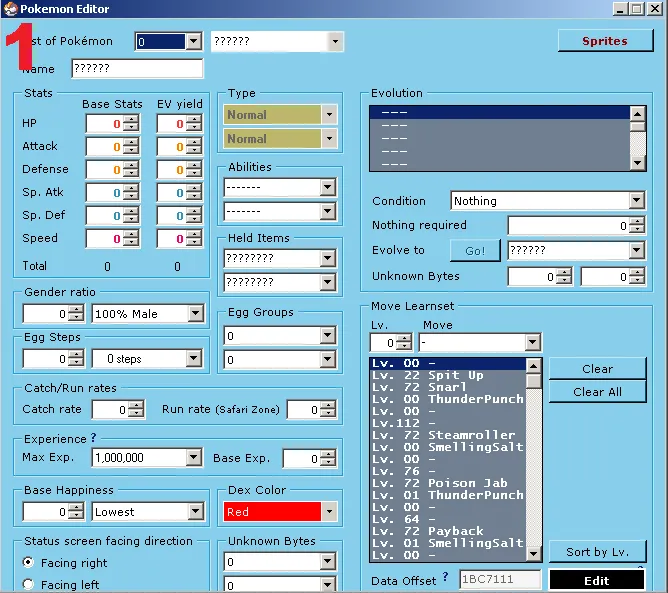This screenshot has height=593, width=668.
Task: Click the Experience help question mark
Action: click(93, 438)
